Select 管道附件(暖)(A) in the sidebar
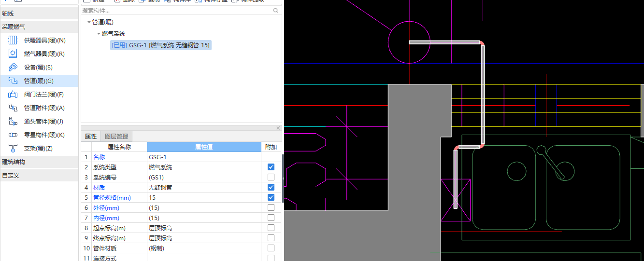Screen dimensions: 644x261 39,108
